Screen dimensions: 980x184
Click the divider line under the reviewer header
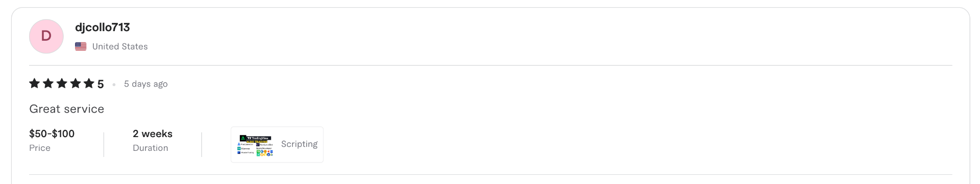[x=491, y=65]
